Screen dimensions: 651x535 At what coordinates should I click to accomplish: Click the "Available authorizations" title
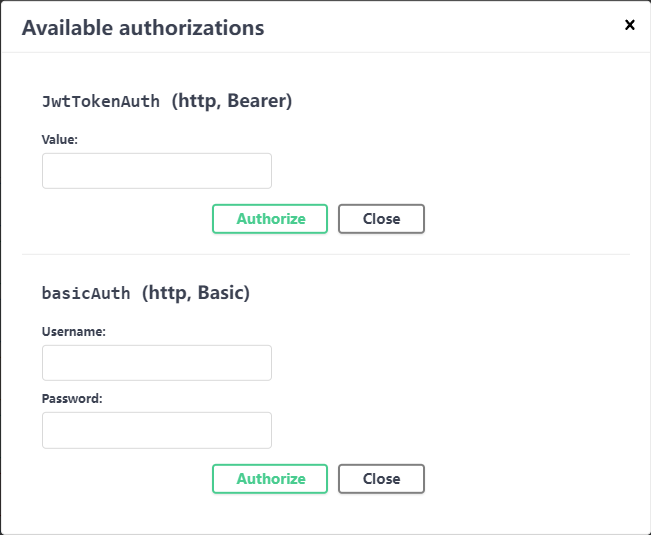[143, 28]
